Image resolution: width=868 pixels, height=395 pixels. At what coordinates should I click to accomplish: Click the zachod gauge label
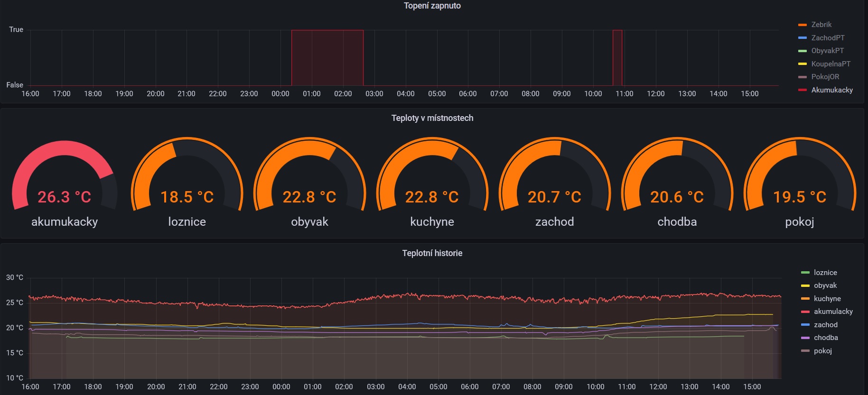(x=554, y=222)
